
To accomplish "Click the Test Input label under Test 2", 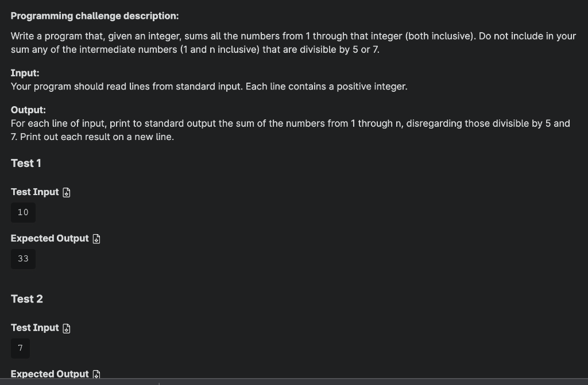I will pyautogui.click(x=35, y=328).
